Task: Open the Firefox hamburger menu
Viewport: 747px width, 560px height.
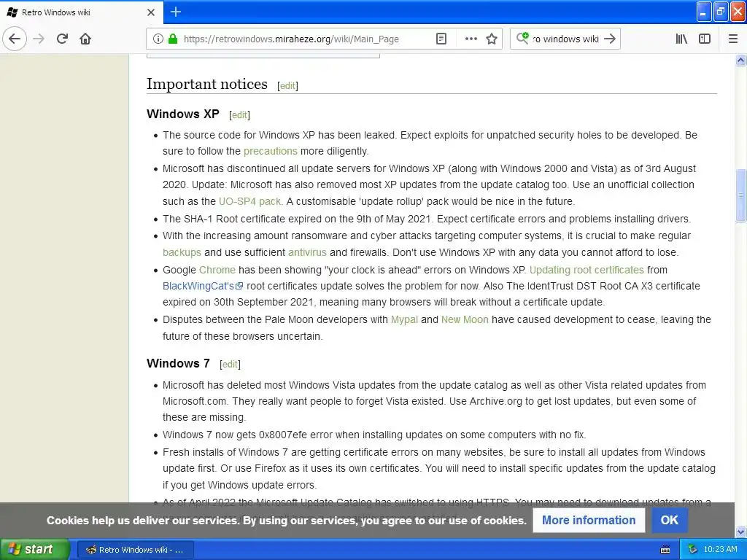Action: (x=733, y=39)
